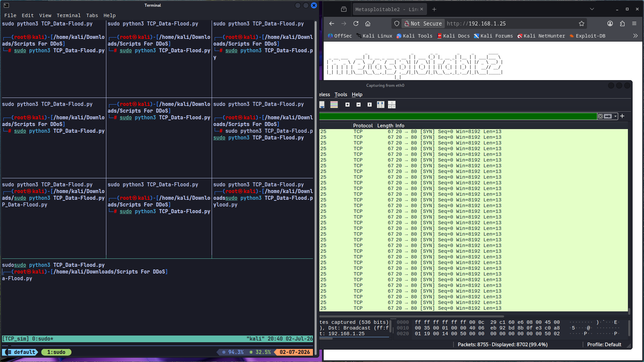644x362 pixels.
Task: Reset Wireshark text to normal size
Action: [370, 105]
